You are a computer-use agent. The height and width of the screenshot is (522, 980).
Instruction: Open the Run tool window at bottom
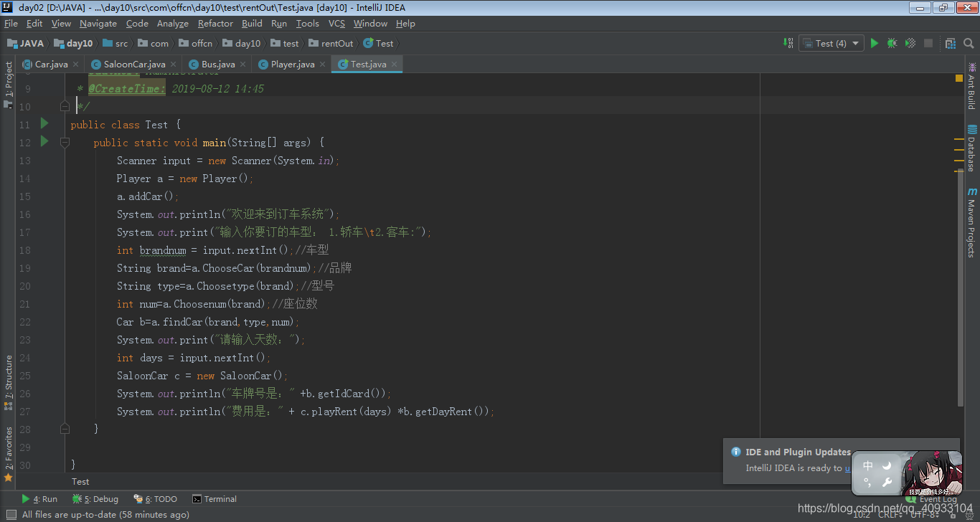point(39,499)
